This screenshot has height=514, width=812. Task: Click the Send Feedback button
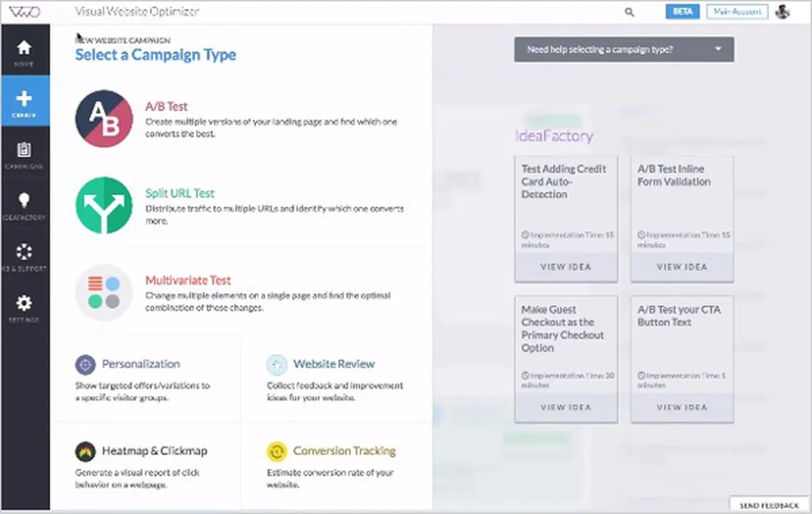coord(769,505)
